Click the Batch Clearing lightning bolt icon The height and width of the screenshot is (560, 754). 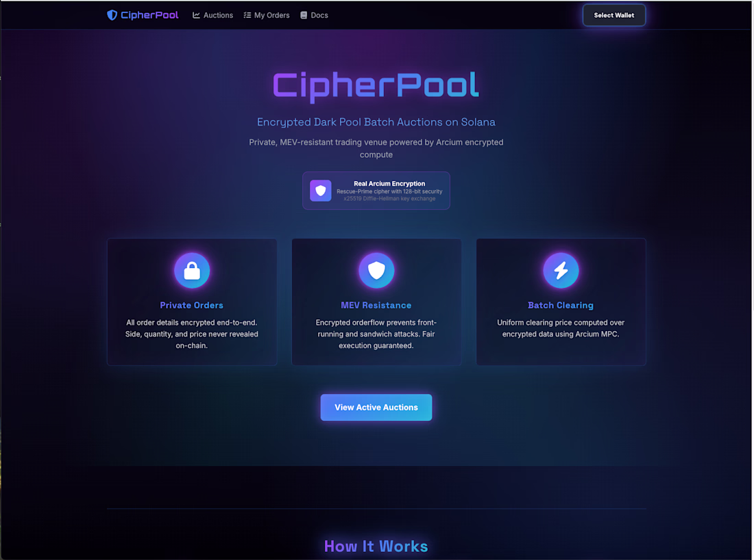[x=561, y=271]
